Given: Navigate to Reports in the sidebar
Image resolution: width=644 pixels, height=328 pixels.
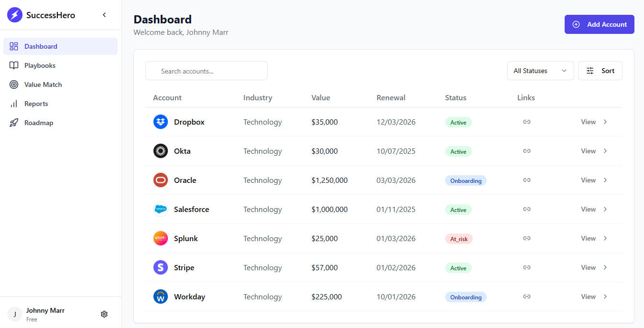Looking at the screenshot, I should (36, 104).
